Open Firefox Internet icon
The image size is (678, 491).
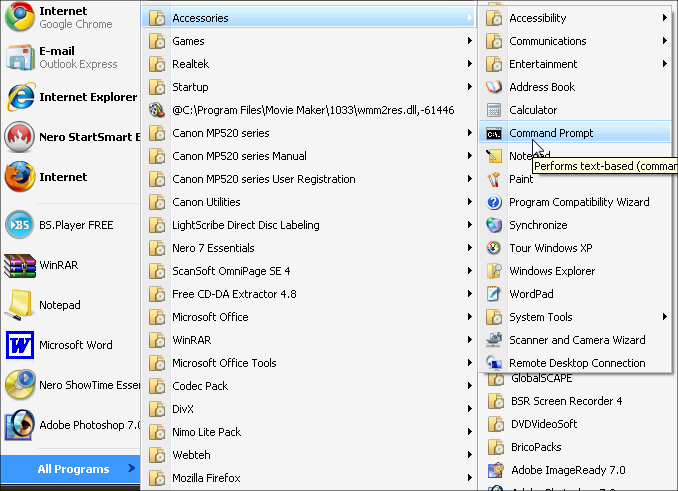coord(19,177)
